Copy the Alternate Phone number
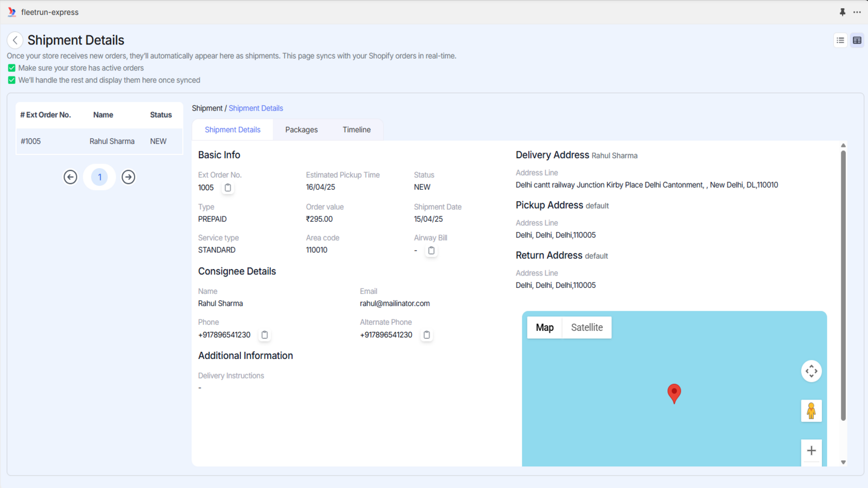 click(426, 335)
